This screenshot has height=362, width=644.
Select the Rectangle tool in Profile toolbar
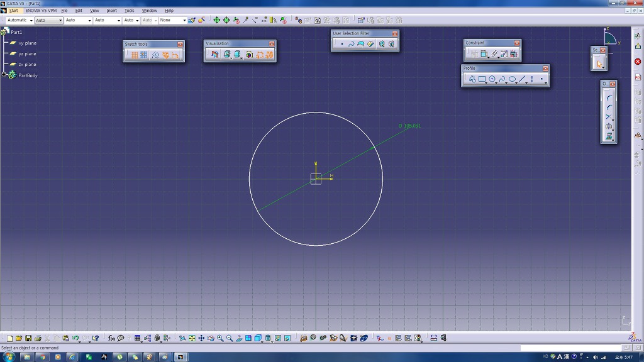(482, 79)
